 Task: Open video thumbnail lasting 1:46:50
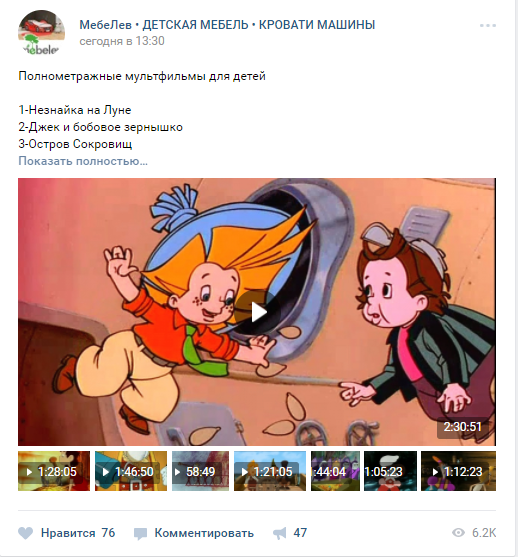tap(131, 471)
